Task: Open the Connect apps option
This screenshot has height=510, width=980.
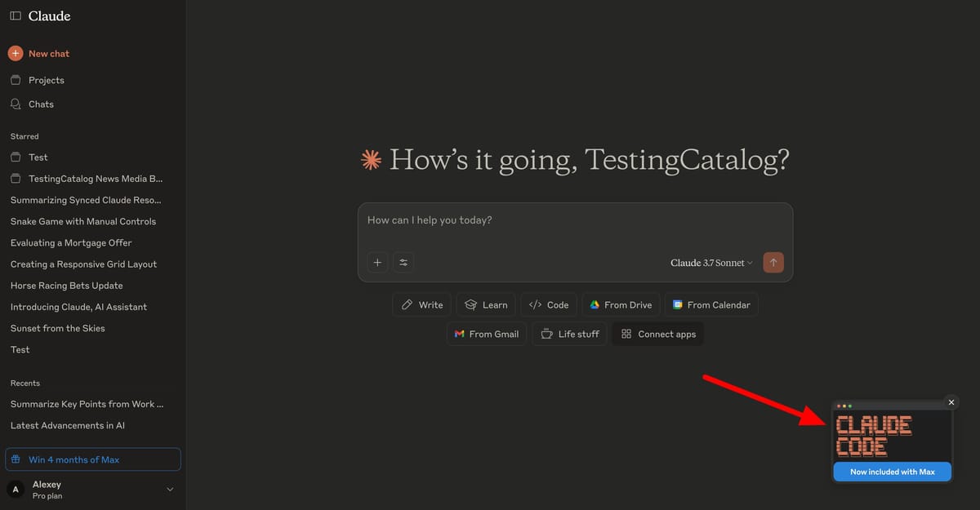Action: point(658,334)
